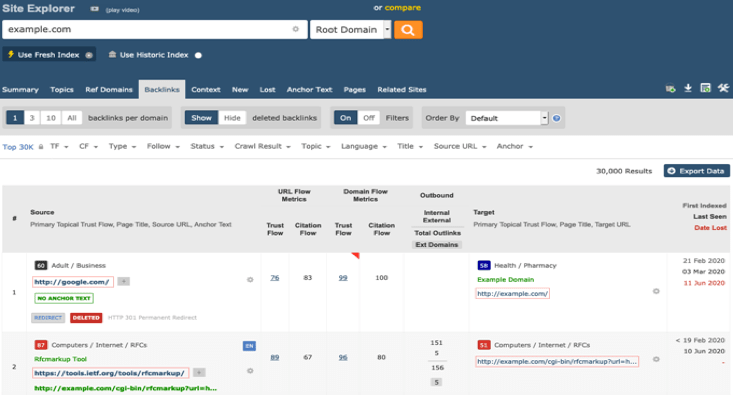
Task: Open Order By Default dropdown
Action: click(507, 118)
